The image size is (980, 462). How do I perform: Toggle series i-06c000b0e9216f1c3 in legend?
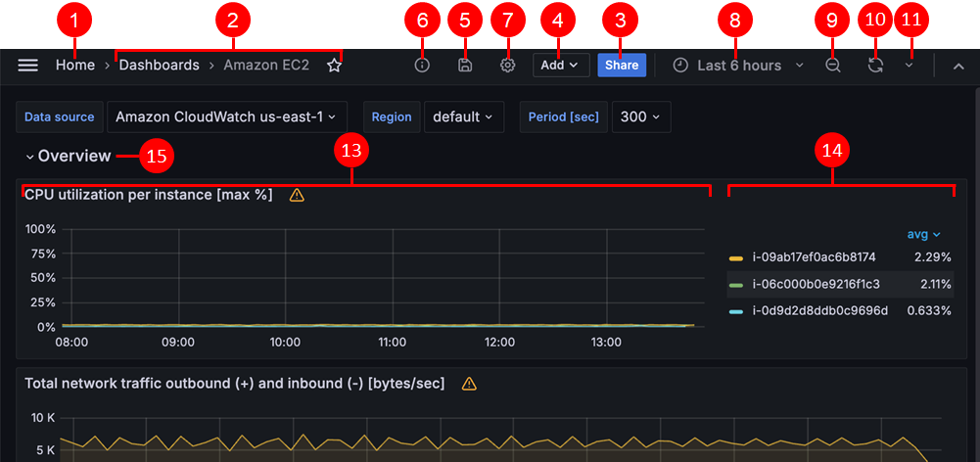click(x=815, y=285)
